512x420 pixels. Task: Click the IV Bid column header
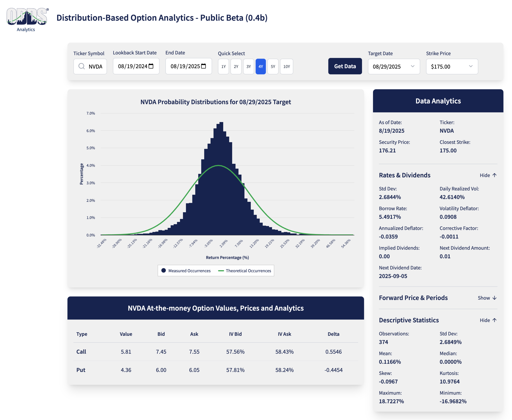[x=235, y=334]
